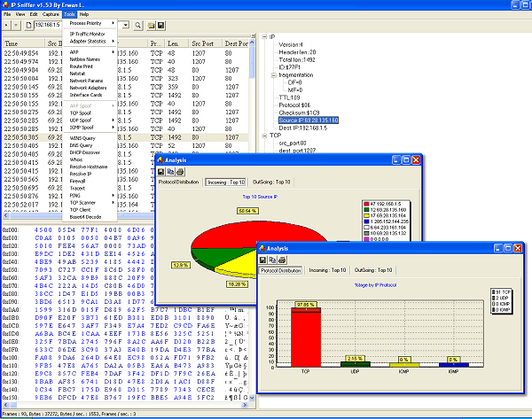The height and width of the screenshot is (419, 532).
Task: Select Base64 Decode in the Tools menu
Action: click(90, 217)
